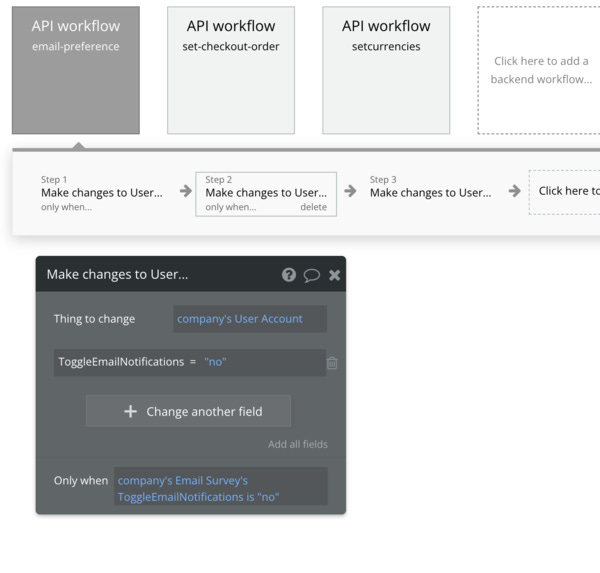Open the comment bubble in dialog header
The width and height of the screenshot is (600, 573).
click(x=311, y=275)
